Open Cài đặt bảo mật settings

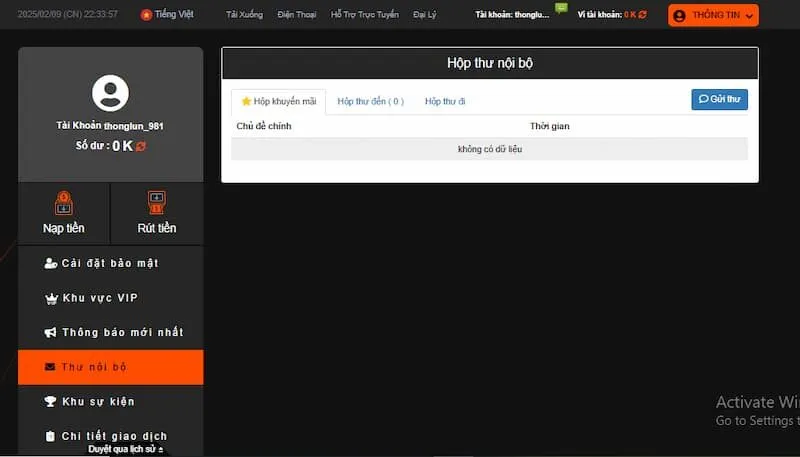(x=110, y=263)
